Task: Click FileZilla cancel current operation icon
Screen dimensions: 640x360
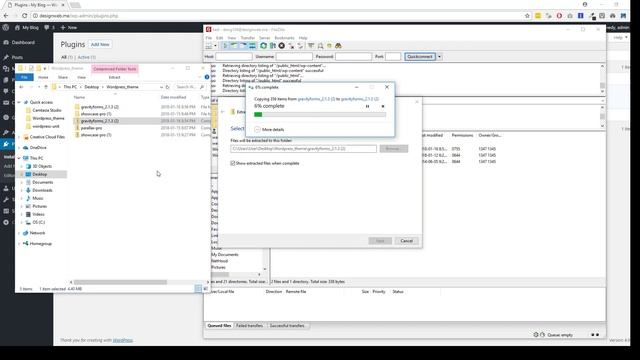Action: click(282, 46)
